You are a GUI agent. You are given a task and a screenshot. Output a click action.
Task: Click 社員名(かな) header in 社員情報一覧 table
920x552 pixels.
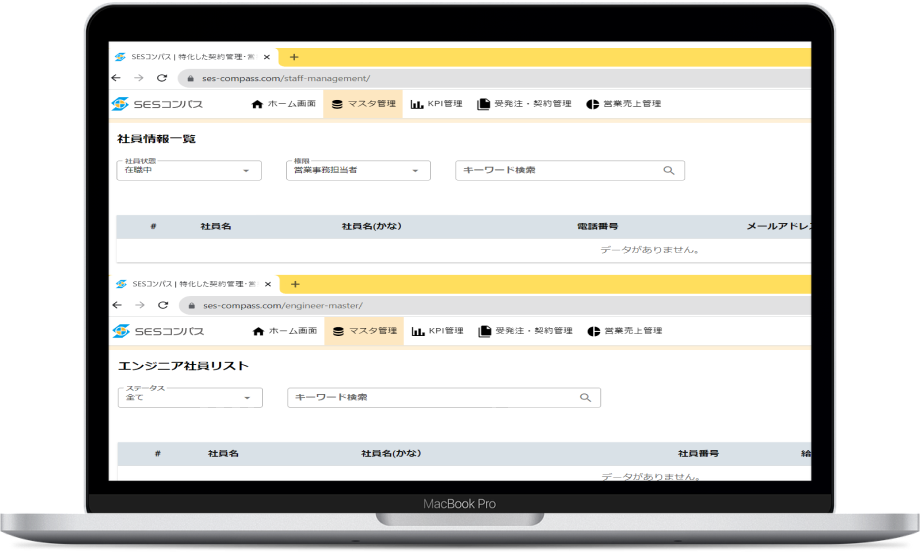coord(371,226)
